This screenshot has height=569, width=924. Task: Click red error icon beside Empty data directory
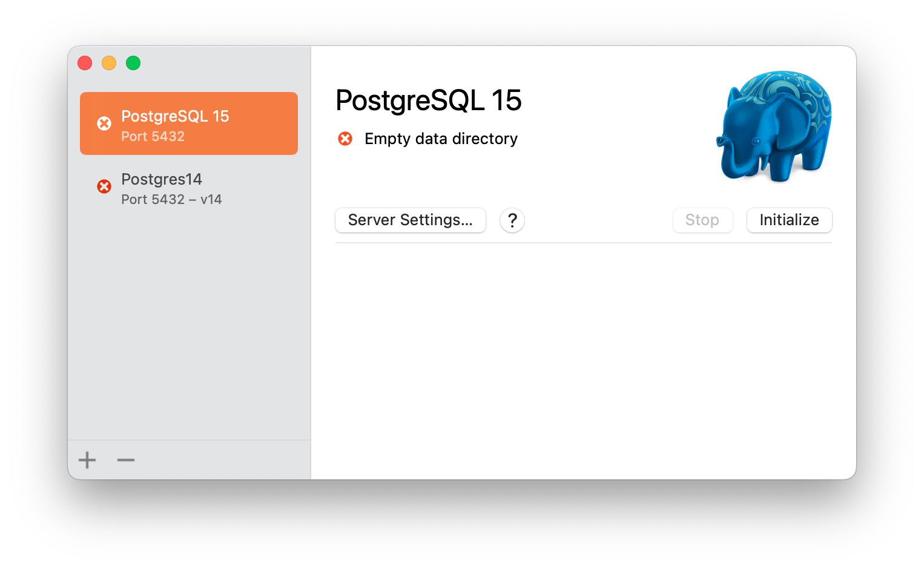(345, 139)
